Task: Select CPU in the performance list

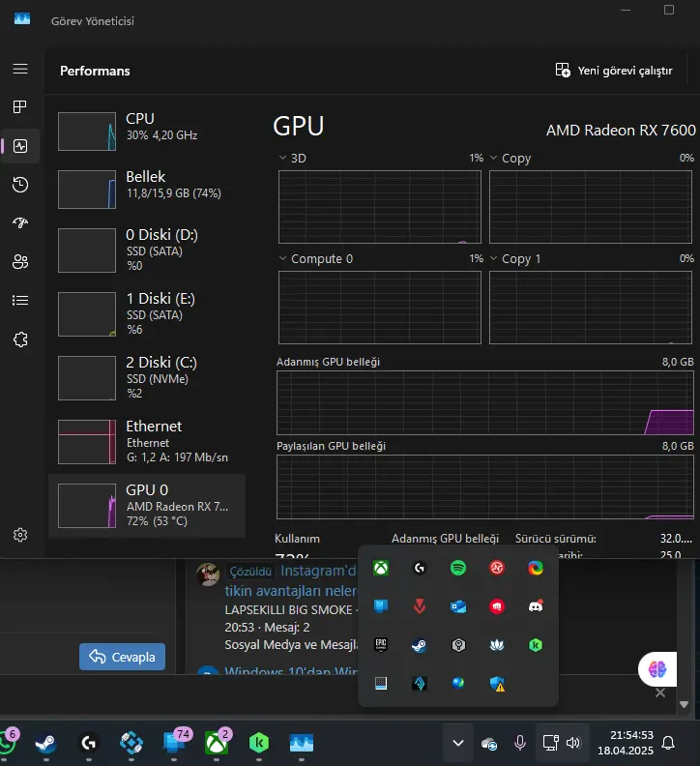Action: tap(147, 131)
